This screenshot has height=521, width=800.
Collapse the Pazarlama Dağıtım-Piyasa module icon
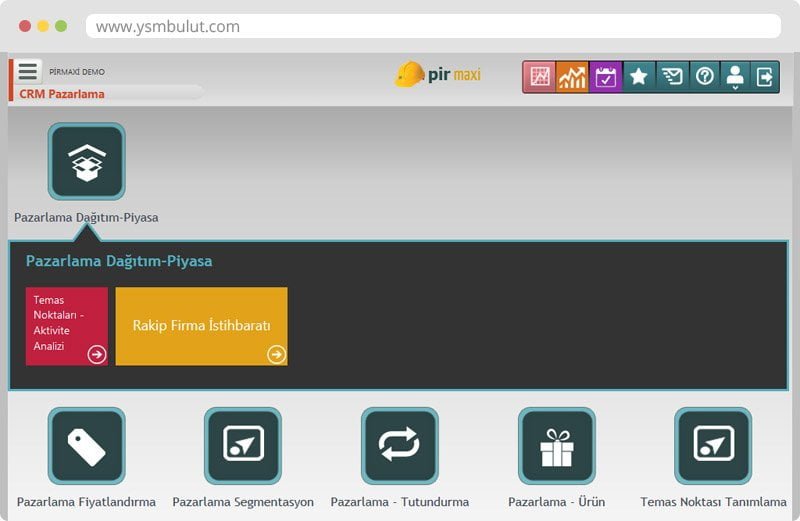(x=87, y=162)
